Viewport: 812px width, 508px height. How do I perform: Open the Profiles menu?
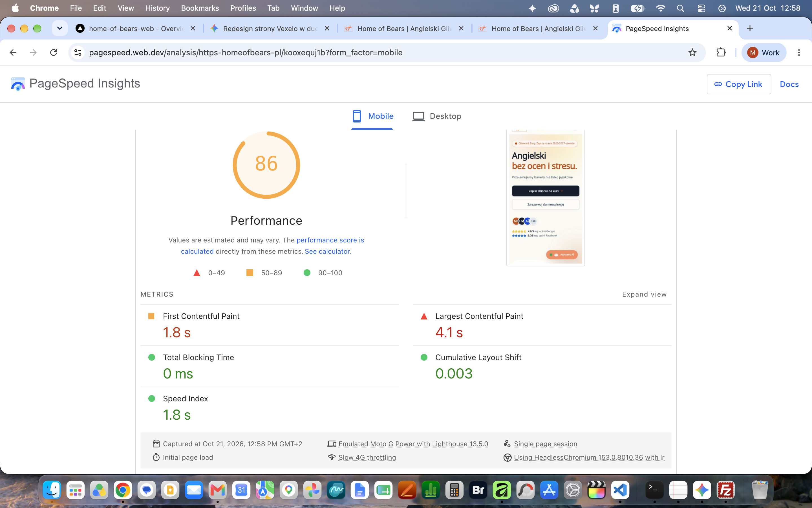point(243,8)
